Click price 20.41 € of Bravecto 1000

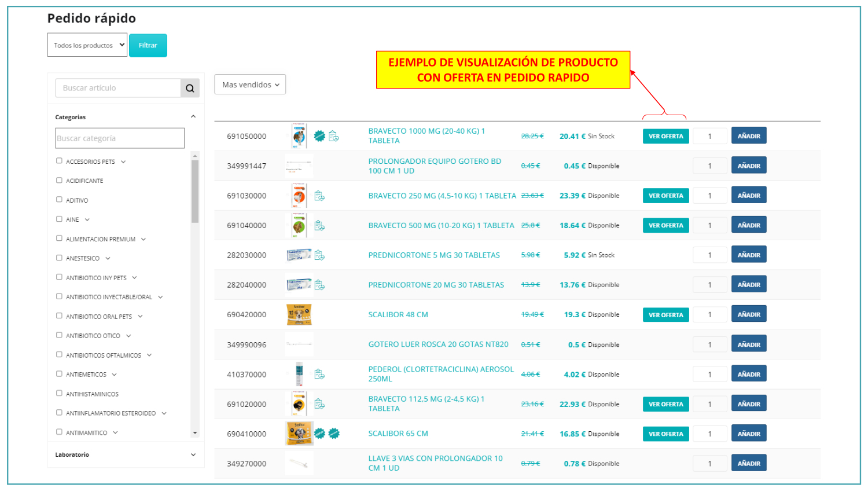[x=573, y=136]
